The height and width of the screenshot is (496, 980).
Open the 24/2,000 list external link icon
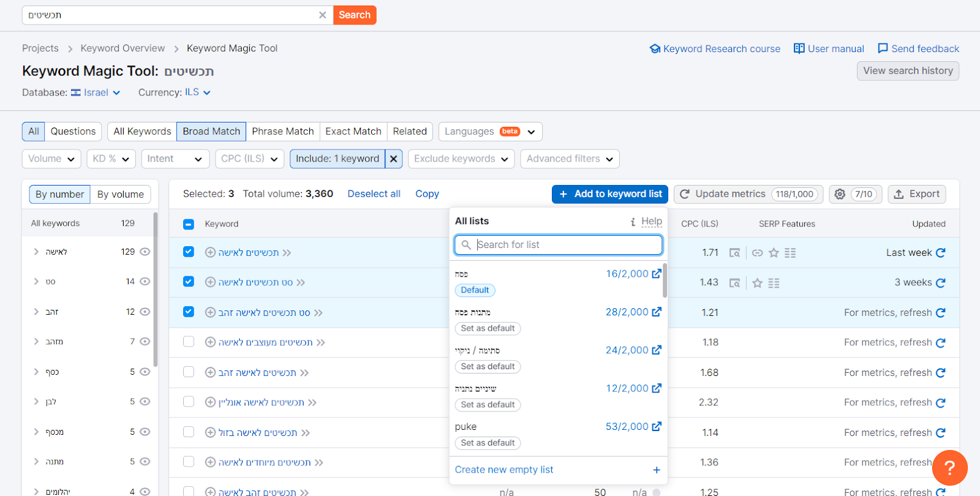(657, 350)
